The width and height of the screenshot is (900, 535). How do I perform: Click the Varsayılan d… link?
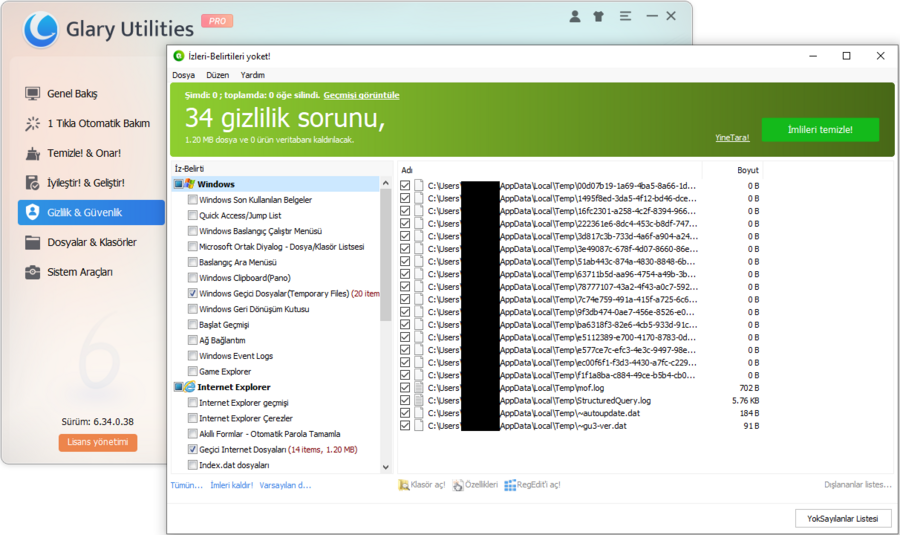point(285,486)
